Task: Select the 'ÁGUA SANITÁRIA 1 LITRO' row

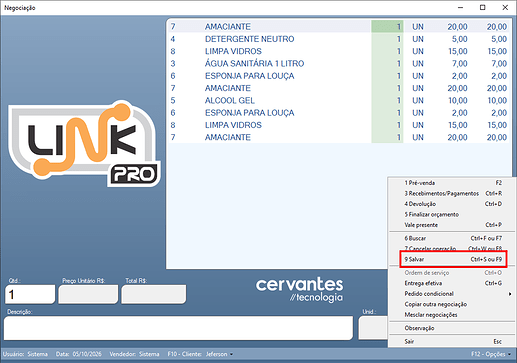Action: [339, 63]
